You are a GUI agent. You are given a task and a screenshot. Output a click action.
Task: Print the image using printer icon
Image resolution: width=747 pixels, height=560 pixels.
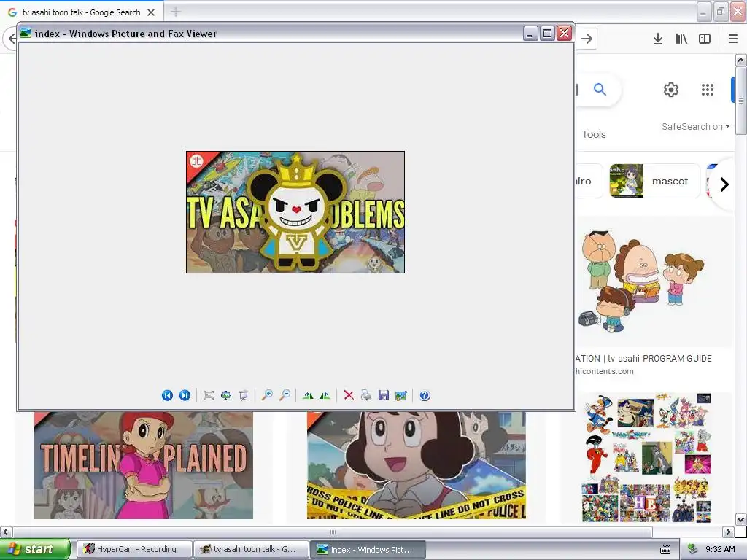click(366, 395)
